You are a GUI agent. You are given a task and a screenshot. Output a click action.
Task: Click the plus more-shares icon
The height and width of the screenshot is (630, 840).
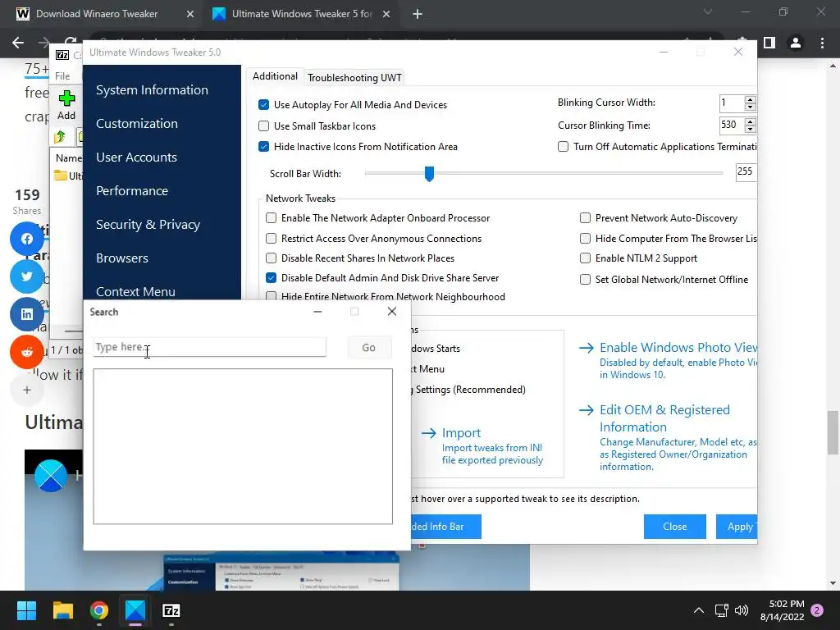point(27,390)
